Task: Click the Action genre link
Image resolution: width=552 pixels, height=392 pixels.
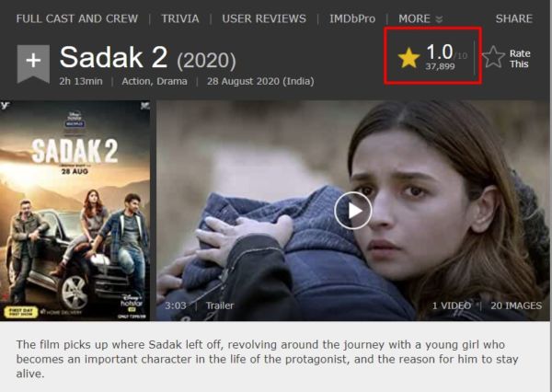Action: [137, 81]
